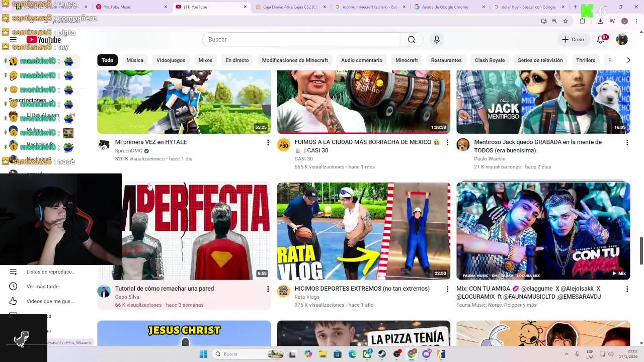The height and width of the screenshot is (362, 644).
Task: Open Rata Vlogs channel avatar
Action: [284, 291]
